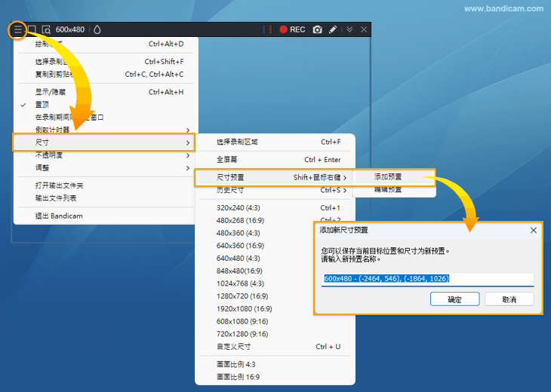Activate the pencil drawing tool icon

coord(333,29)
